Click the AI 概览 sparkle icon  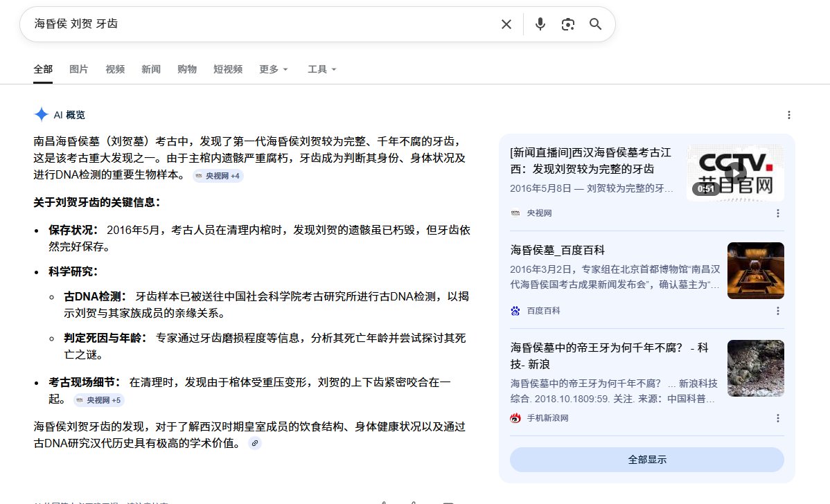pyautogui.click(x=42, y=114)
